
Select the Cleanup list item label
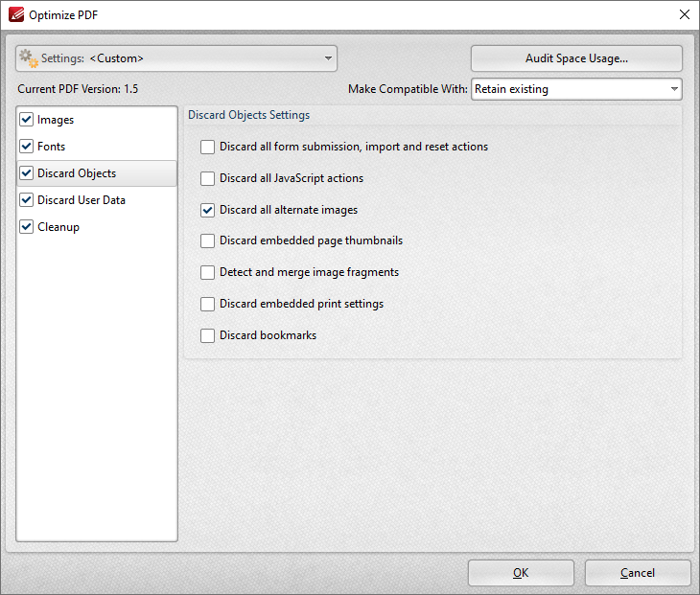coord(58,227)
